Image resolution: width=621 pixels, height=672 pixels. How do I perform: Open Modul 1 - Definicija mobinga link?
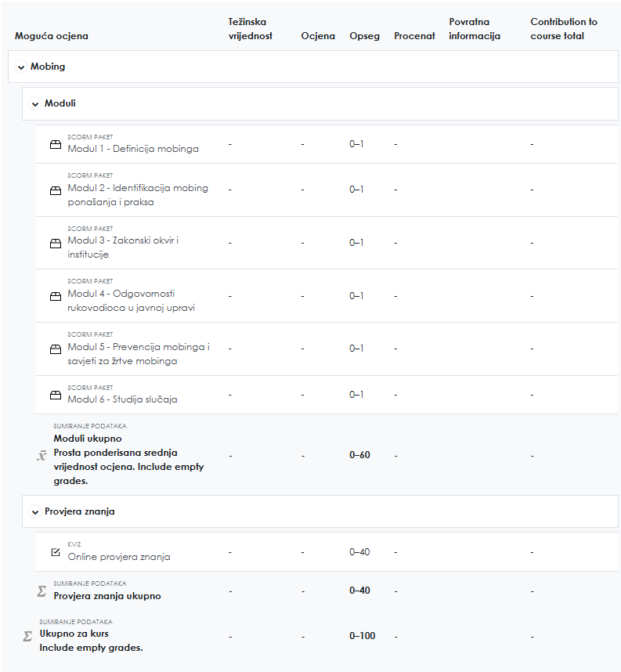pyautogui.click(x=133, y=149)
